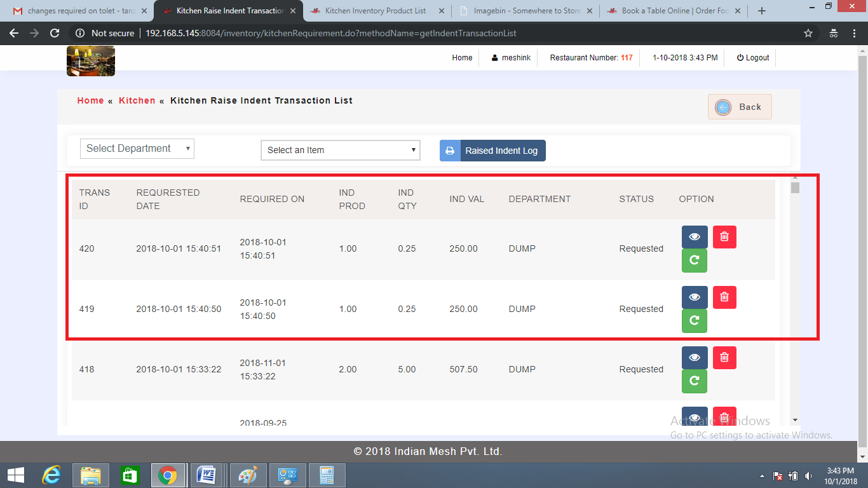868x488 pixels.
Task: Open control panel app in taskbar
Action: point(288,475)
